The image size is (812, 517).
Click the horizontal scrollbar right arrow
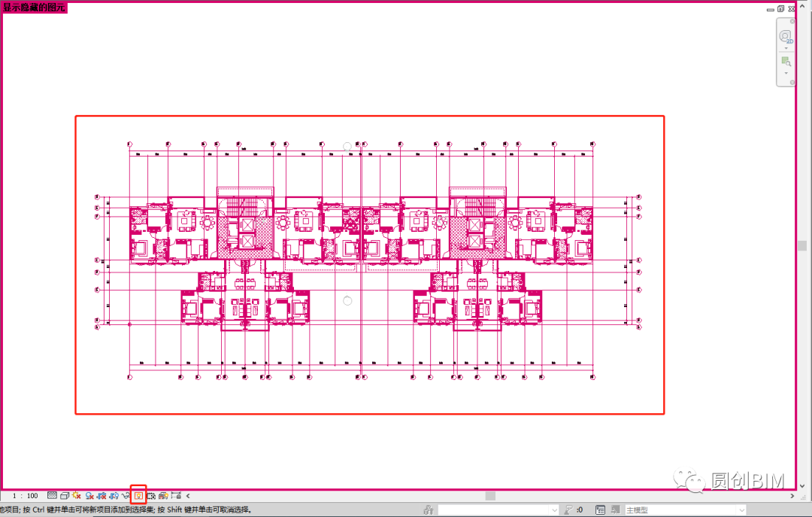pyautogui.click(x=792, y=496)
